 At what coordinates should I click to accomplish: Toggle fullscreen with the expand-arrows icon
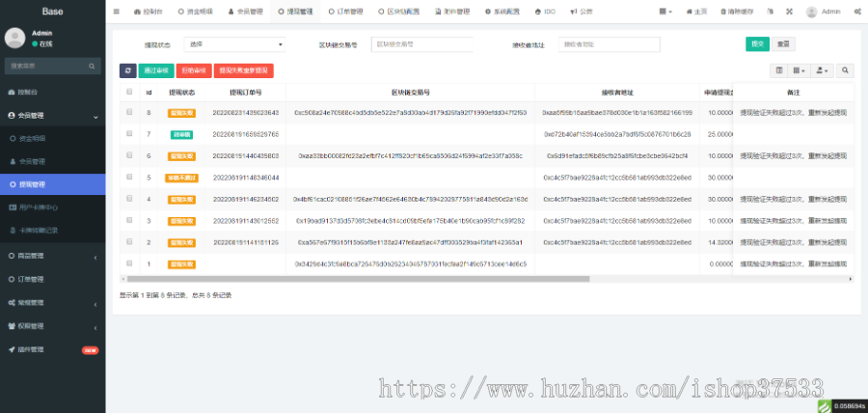(x=789, y=11)
